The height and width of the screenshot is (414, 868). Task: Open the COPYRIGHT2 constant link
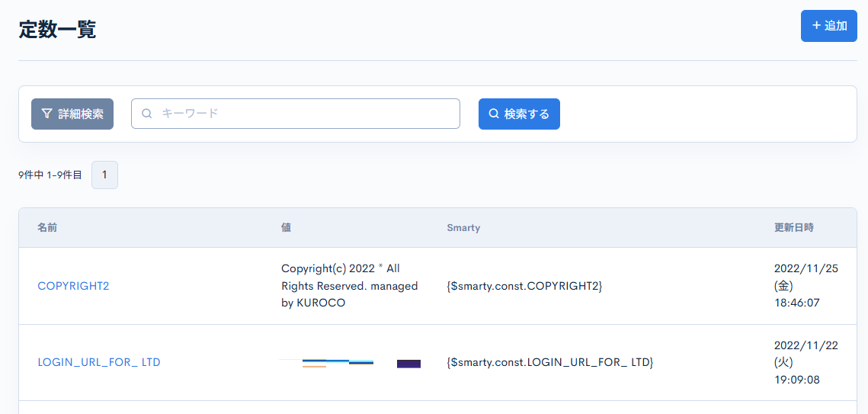click(73, 286)
